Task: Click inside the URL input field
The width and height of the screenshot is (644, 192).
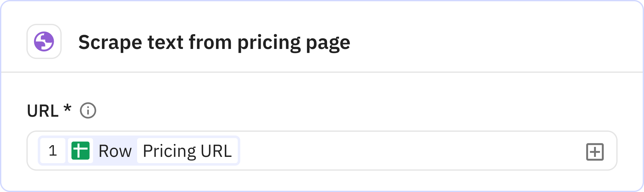Action: point(377,151)
